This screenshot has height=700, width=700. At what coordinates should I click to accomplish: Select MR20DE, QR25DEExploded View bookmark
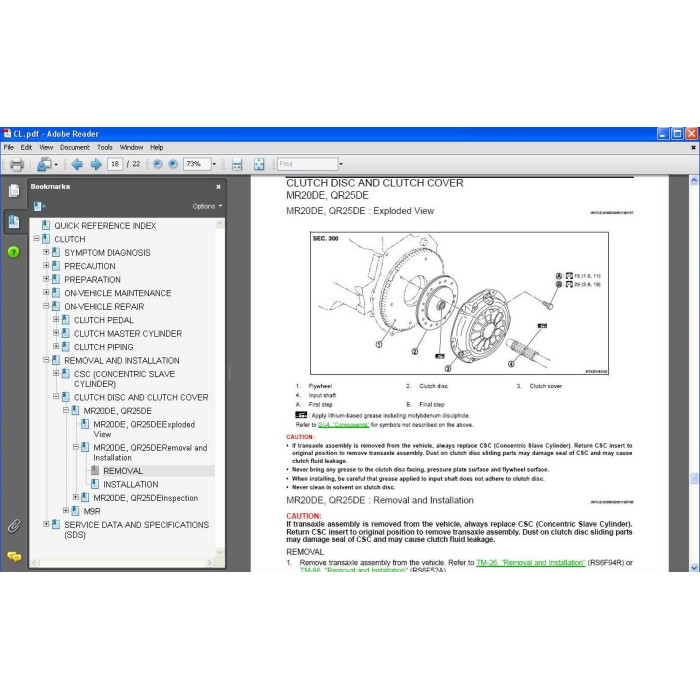[144, 429]
